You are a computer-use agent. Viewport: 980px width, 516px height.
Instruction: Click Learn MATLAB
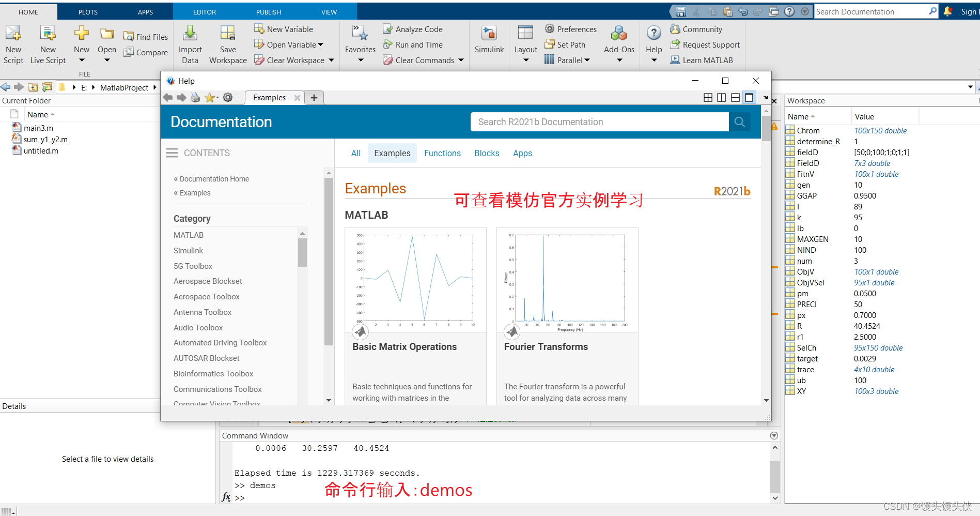(x=701, y=60)
